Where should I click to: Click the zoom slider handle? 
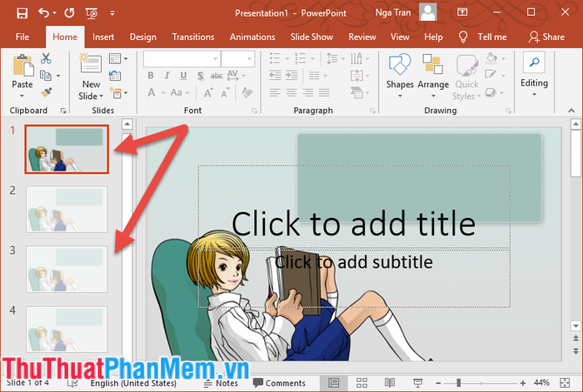[459, 383]
